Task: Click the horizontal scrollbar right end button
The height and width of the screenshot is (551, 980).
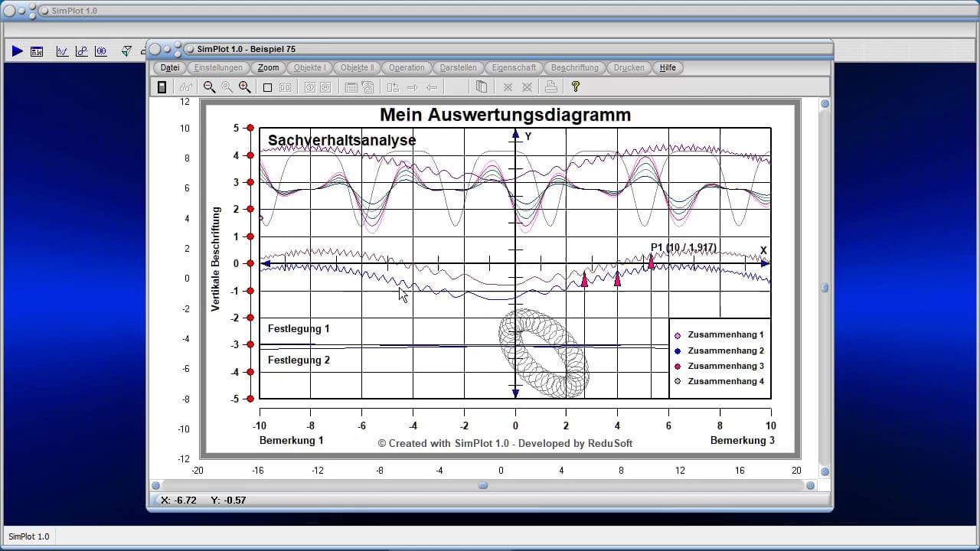Action: (x=810, y=485)
